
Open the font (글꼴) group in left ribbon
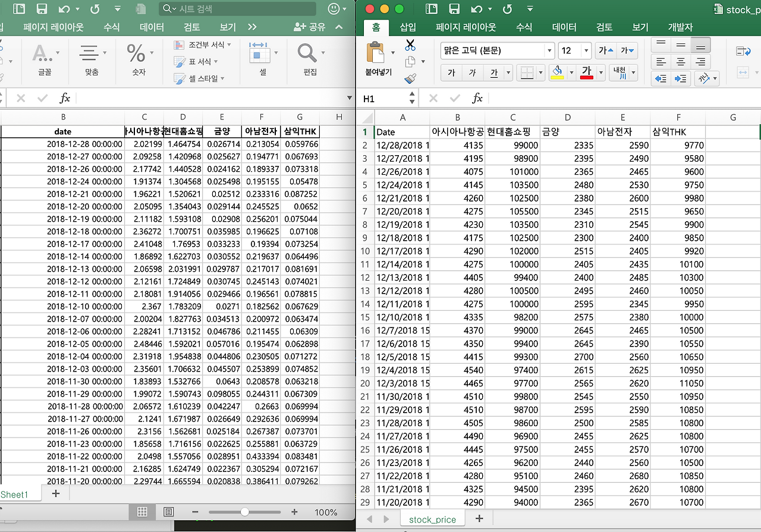pyautogui.click(x=45, y=60)
